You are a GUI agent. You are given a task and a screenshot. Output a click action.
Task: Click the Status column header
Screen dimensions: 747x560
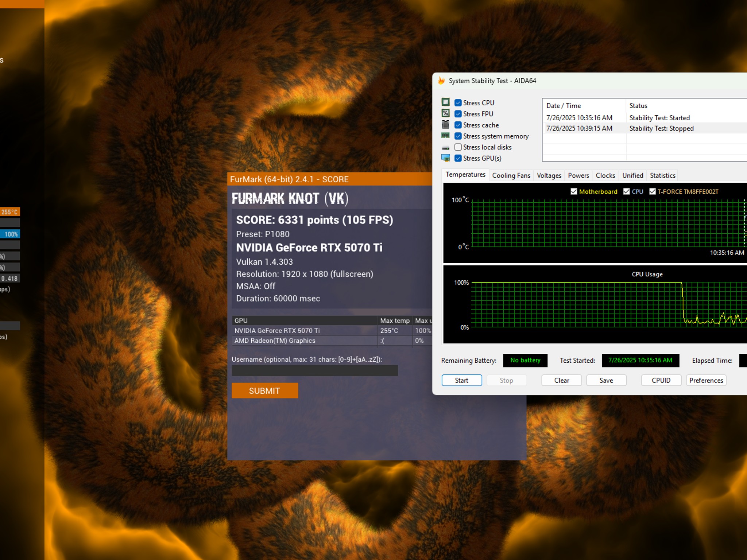pos(687,106)
